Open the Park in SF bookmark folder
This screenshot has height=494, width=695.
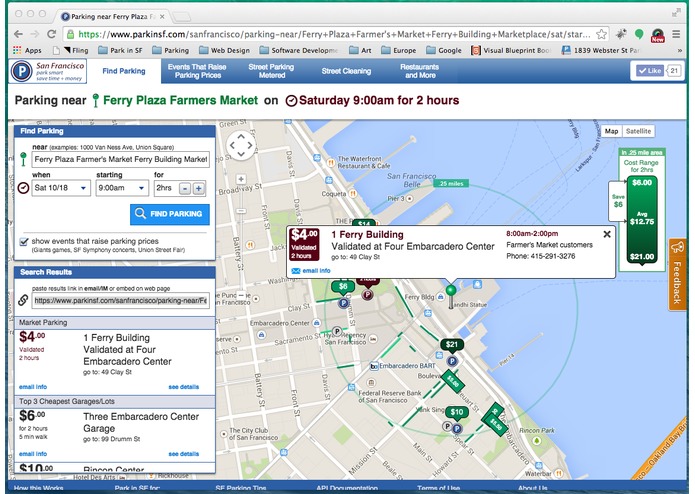point(120,51)
